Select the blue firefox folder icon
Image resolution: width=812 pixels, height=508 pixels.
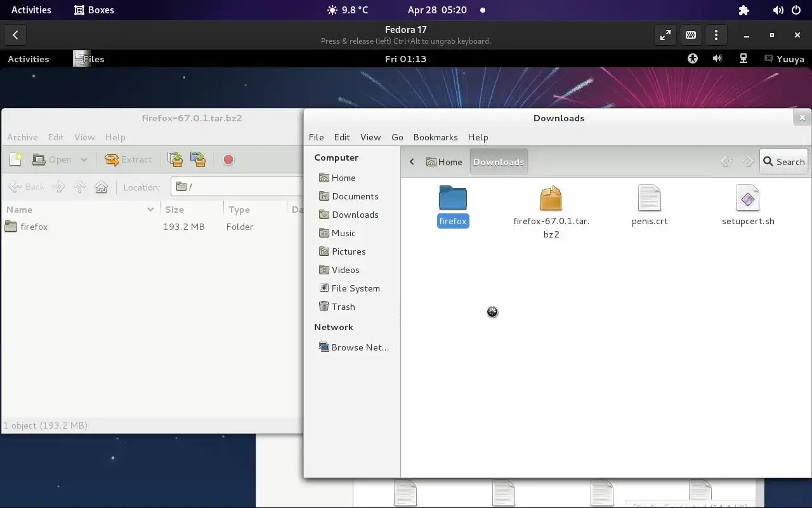pos(453,198)
